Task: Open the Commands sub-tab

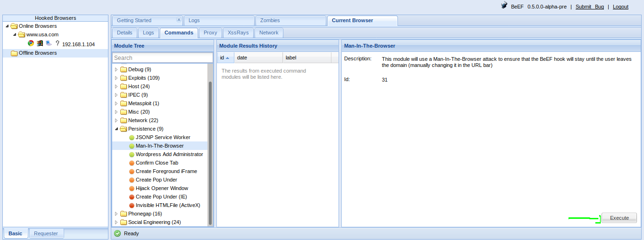Action: pyautogui.click(x=179, y=33)
